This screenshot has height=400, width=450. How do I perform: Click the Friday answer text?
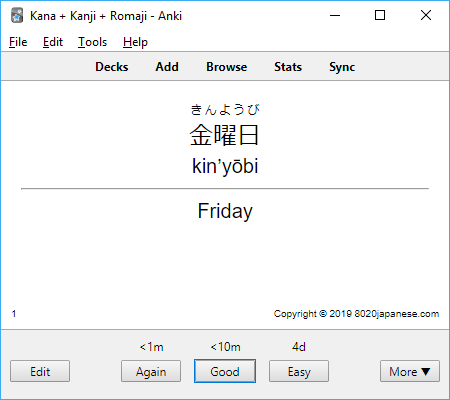coord(225,211)
